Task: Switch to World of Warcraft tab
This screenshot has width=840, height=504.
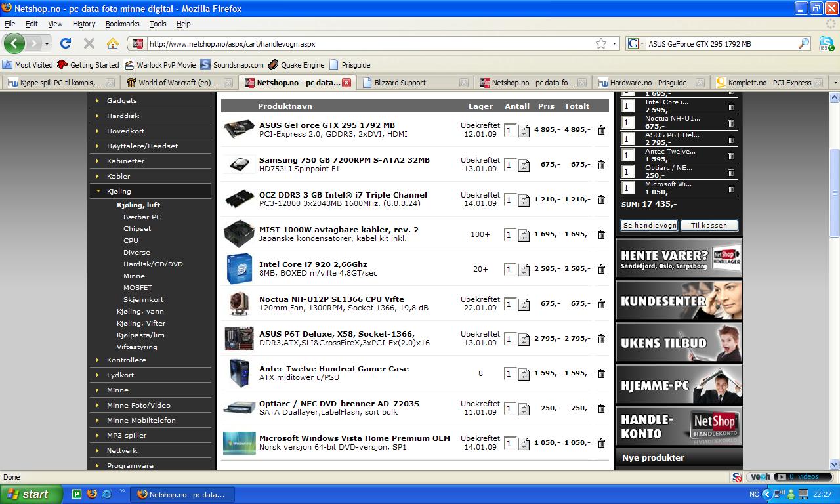Action: 179,83
